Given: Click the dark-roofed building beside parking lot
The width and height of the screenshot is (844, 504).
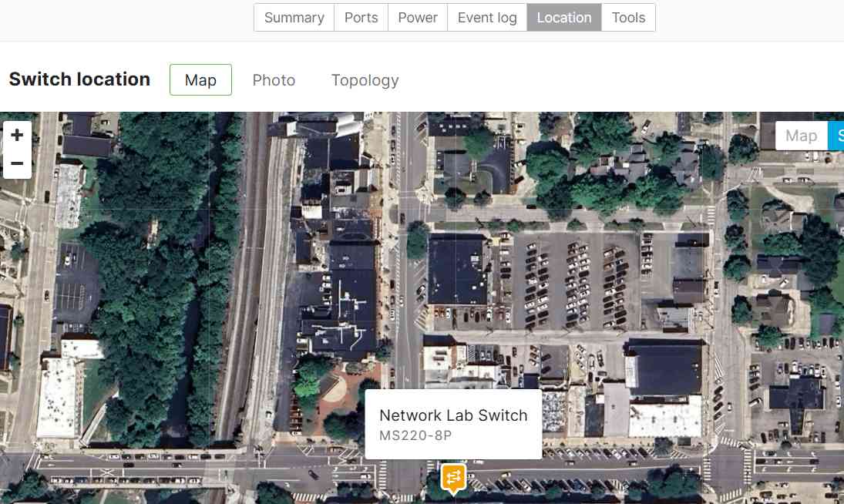Looking at the screenshot, I should (457, 270).
